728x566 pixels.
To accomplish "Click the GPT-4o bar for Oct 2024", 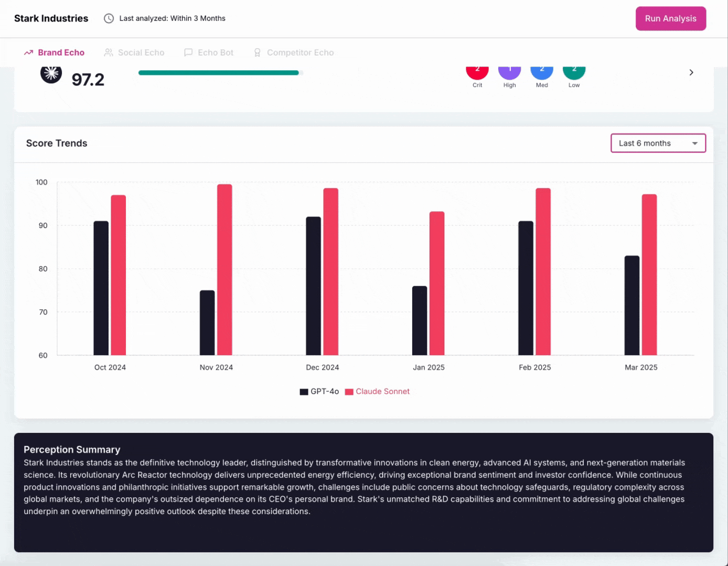I will tap(101, 288).
